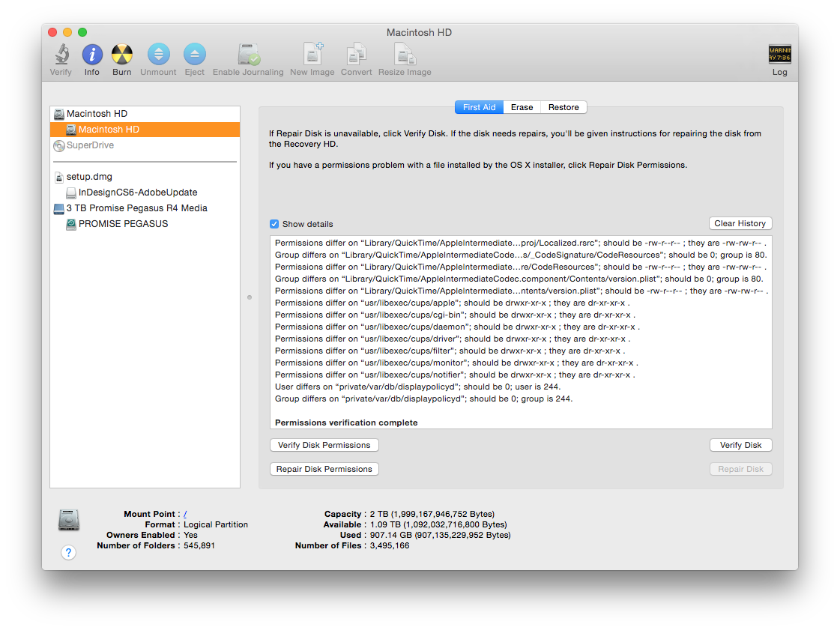This screenshot has height=630, width=840.
Task: Click the Resize Image toolbar icon
Action: pos(405,54)
